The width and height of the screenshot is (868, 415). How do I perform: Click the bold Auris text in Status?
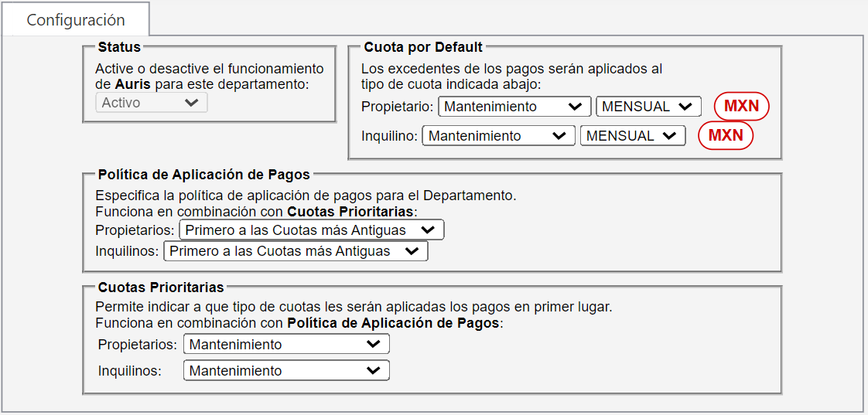[x=132, y=83]
